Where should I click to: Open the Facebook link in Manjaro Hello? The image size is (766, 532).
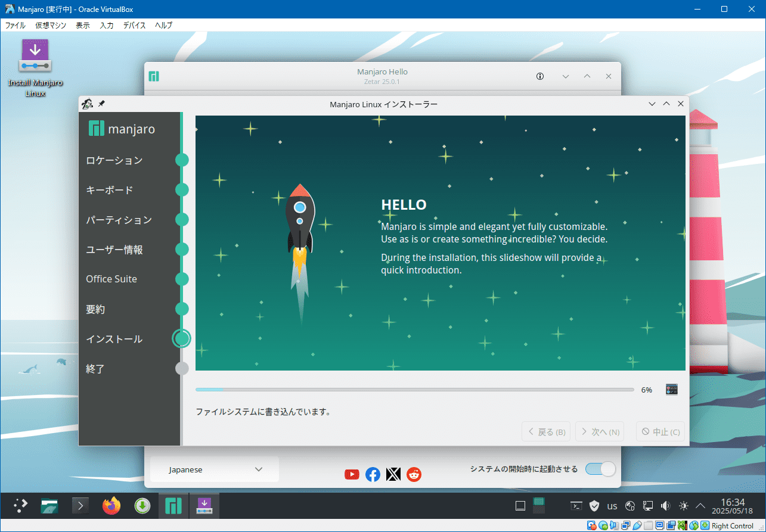[373, 474]
